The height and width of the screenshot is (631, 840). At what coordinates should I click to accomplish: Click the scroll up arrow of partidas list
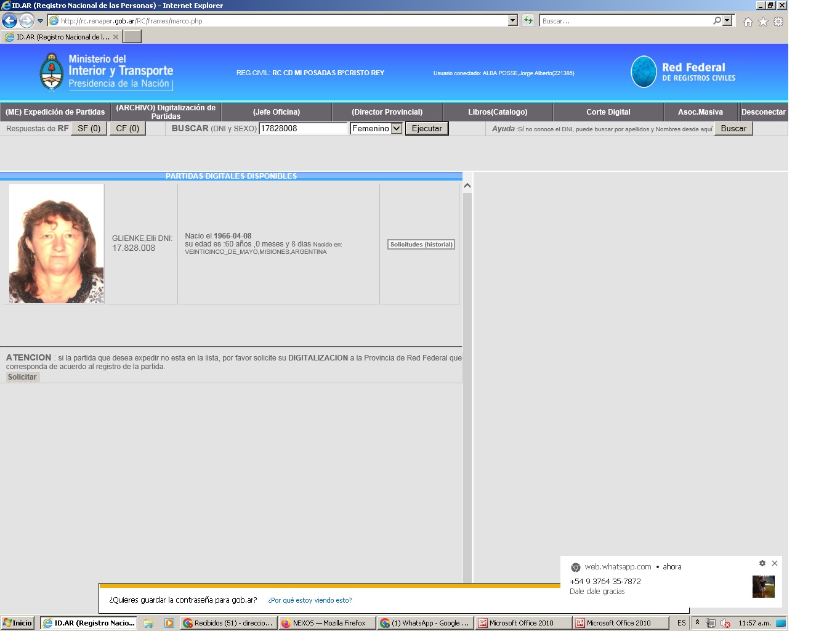coord(467,185)
